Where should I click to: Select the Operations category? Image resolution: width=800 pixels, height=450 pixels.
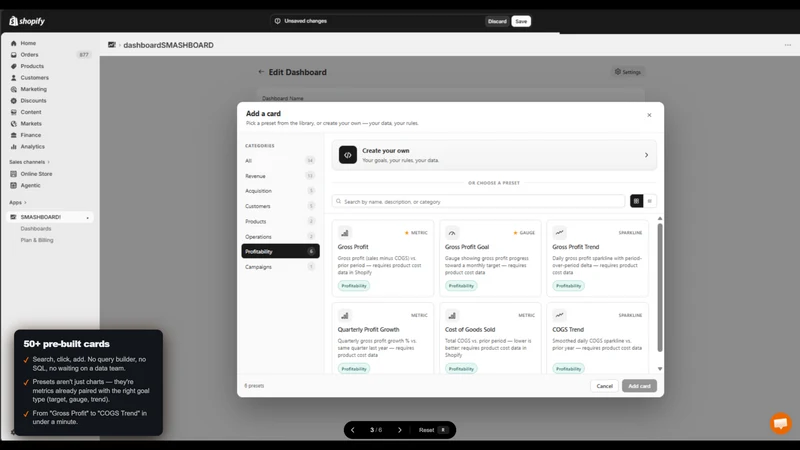(x=280, y=237)
